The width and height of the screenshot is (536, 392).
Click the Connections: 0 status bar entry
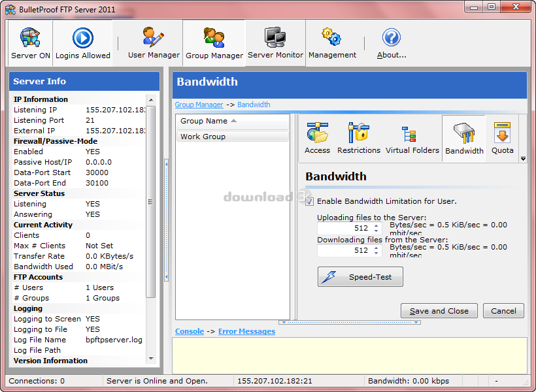[x=37, y=381]
